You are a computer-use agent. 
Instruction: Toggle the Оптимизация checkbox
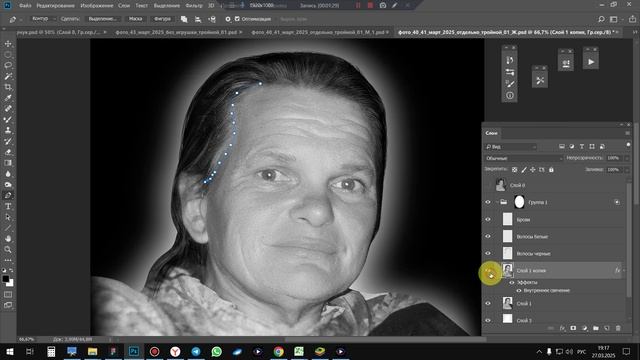[x=237, y=19]
